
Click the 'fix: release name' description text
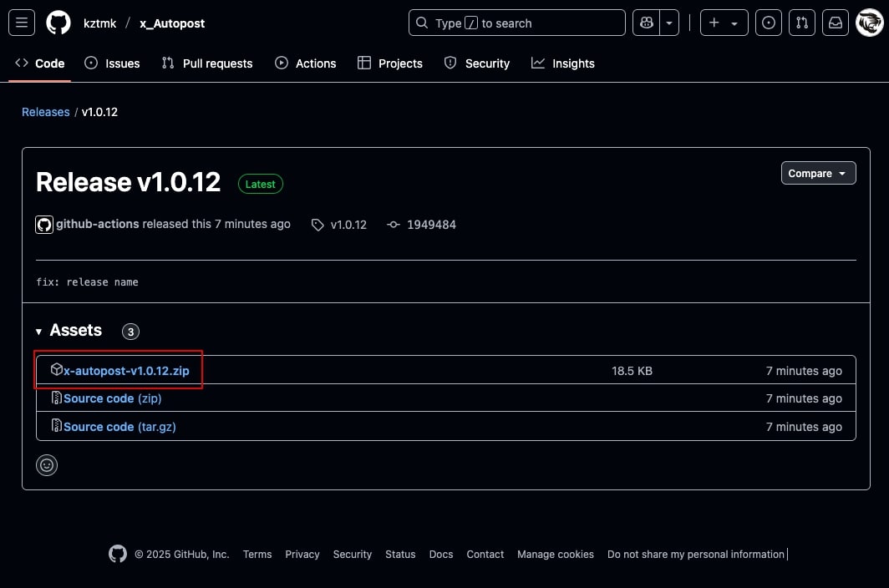(x=87, y=281)
